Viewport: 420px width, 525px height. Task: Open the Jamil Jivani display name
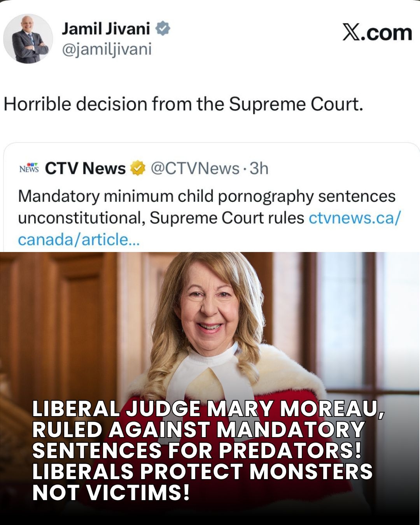[106, 28]
